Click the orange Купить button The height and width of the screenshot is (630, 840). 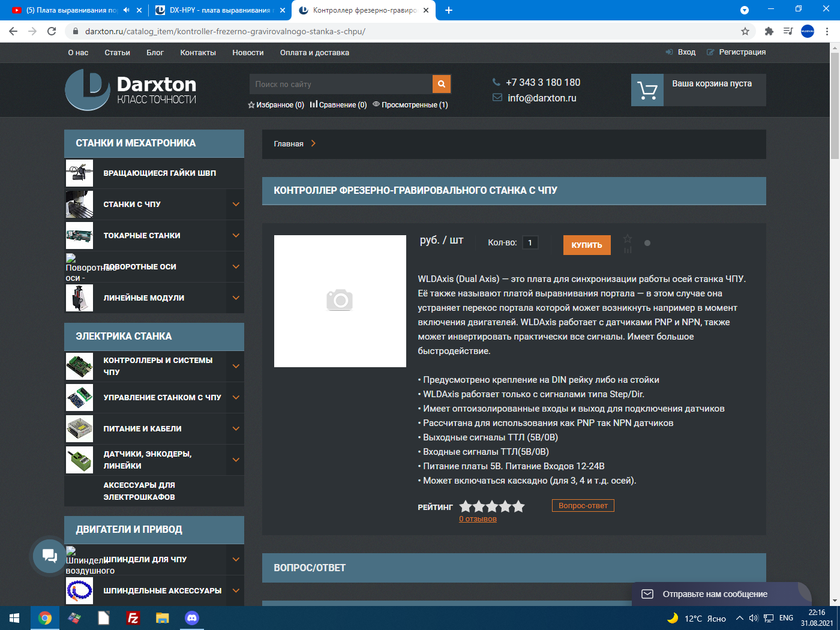click(587, 245)
